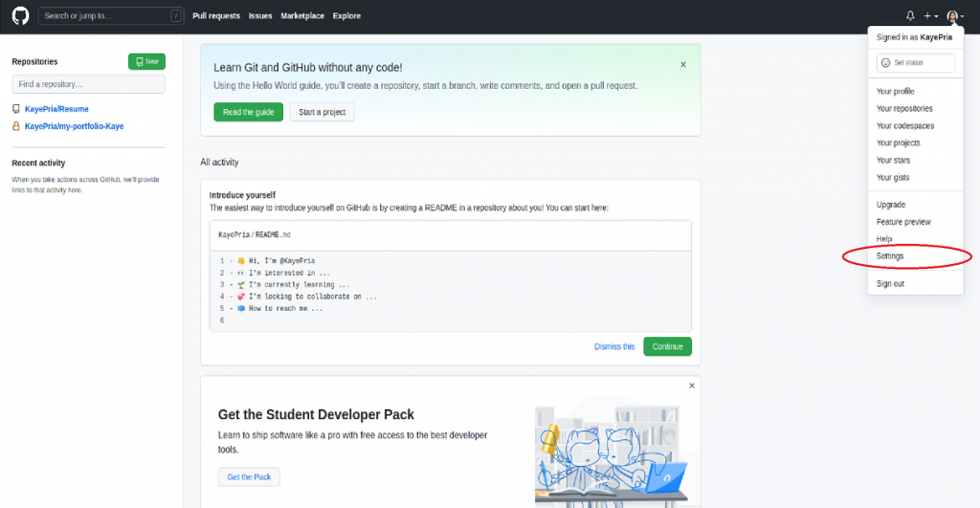Open Your gists menu entry
This screenshot has height=508, width=980.
[x=893, y=177]
